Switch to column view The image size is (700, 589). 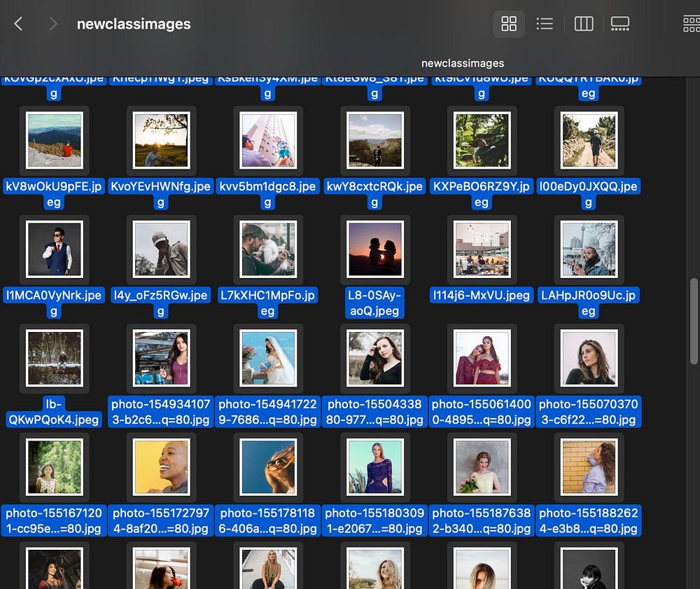click(x=583, y=24)
